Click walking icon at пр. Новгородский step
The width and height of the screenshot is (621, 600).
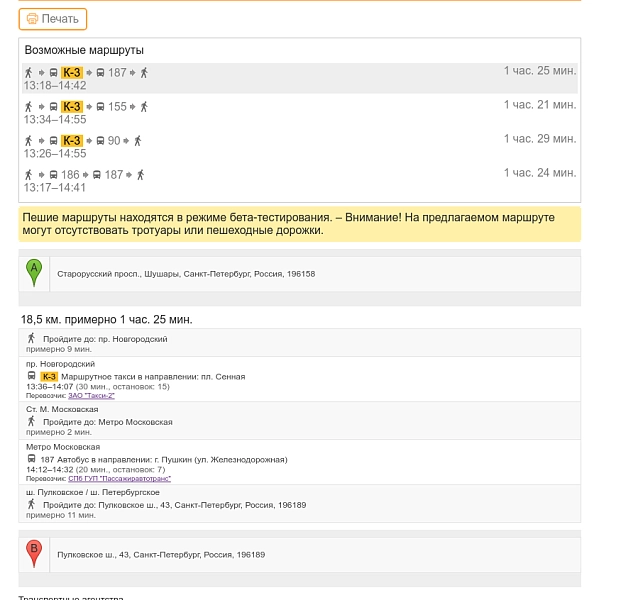(x=31, y=338)
